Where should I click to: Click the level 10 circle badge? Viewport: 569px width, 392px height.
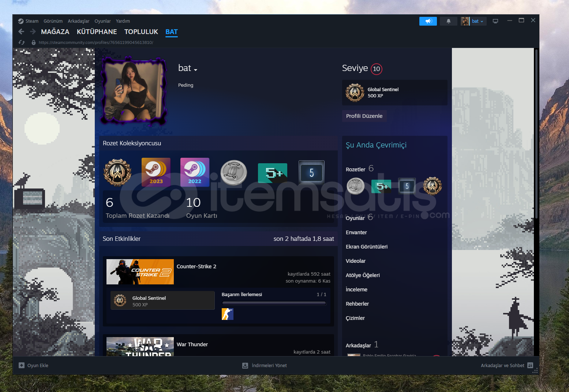point(377,69)
